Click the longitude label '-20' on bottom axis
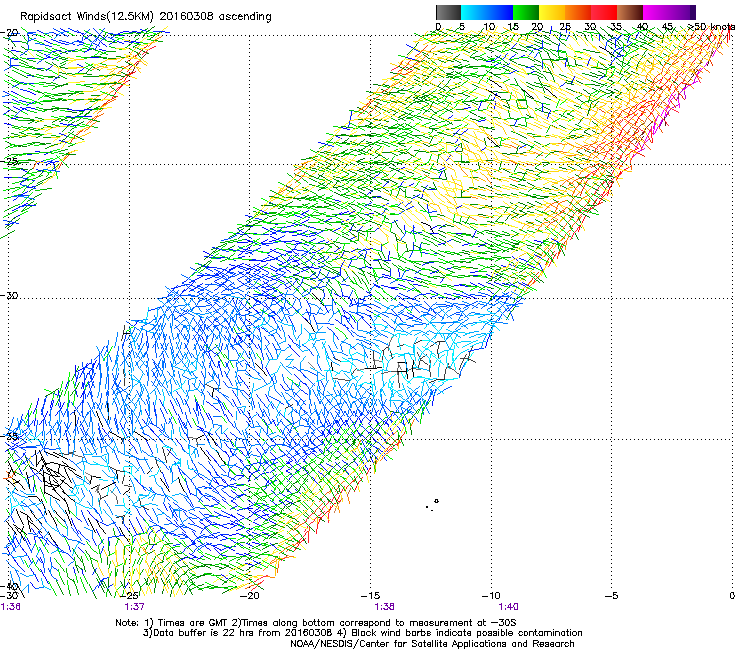Image resolution: width=740 pixels, height=650 pixels. [250, 596]
